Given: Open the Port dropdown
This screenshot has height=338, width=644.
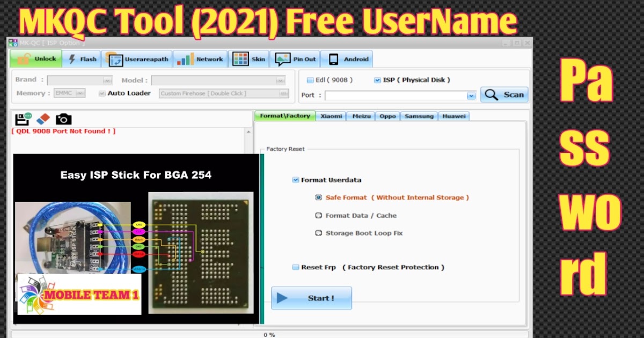Looking at the screenshot, I should point(471,94).
